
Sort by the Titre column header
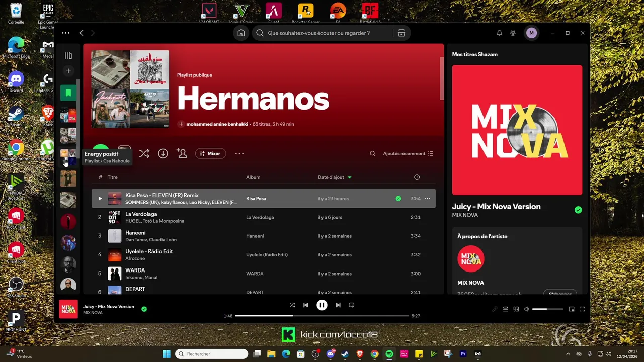click(x=113, y=177)
